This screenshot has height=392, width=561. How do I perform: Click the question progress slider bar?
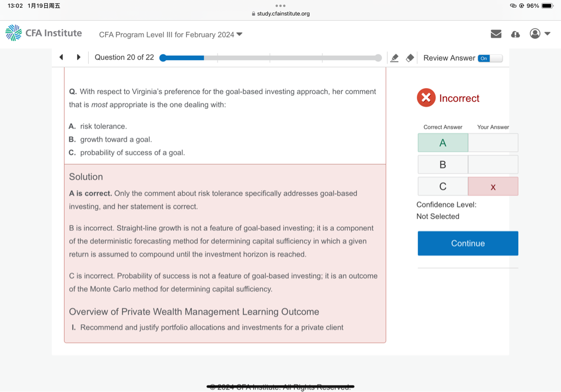(x=271, y=58)
